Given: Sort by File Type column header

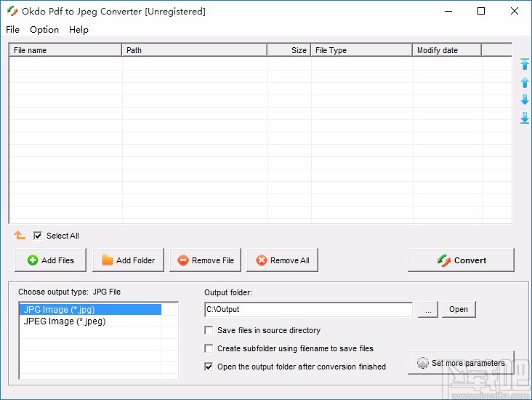Looking at the screenshot, I should (362, 50).
